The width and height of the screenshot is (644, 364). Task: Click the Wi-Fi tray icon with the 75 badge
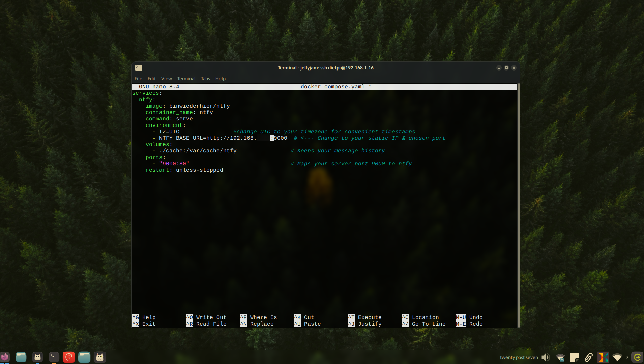[560, 357]
